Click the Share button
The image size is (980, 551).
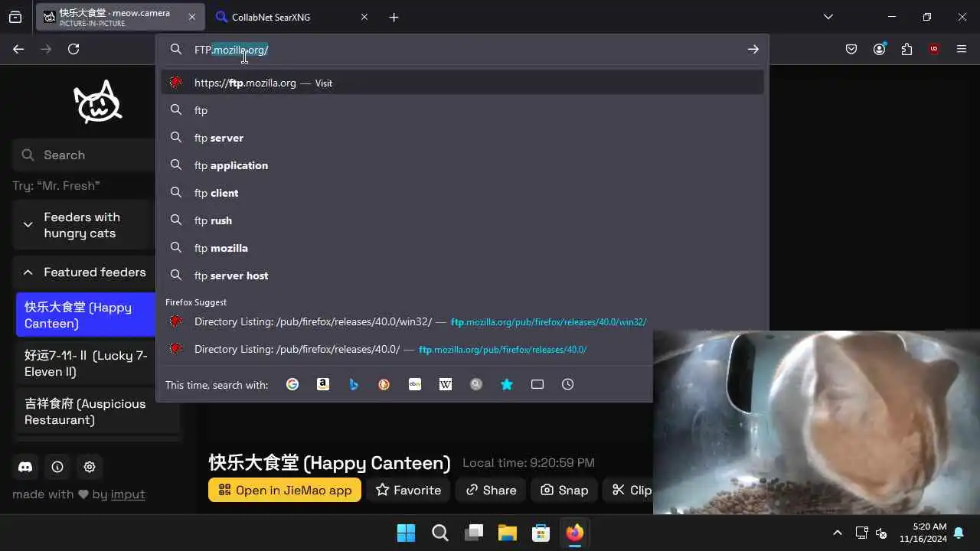(x=491, y=490)
